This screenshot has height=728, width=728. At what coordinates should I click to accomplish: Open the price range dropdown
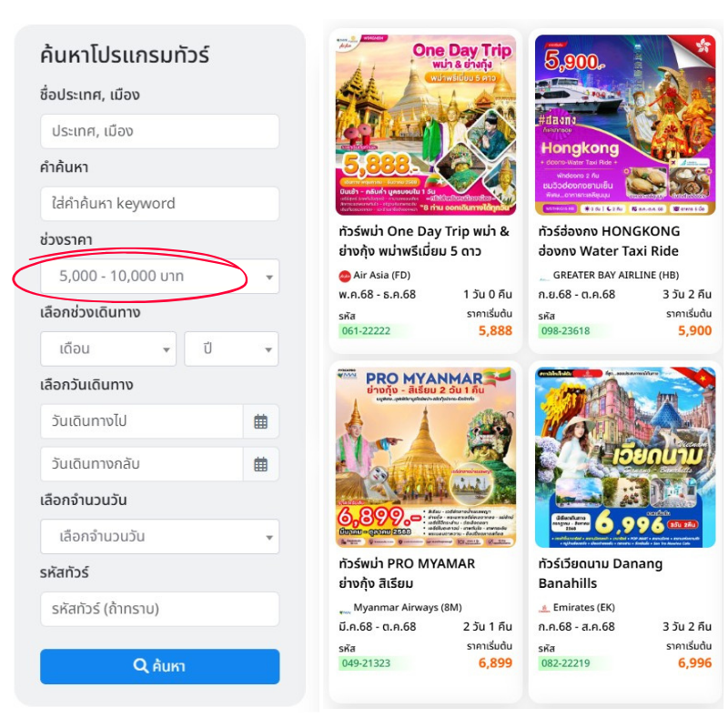[159, 277]
